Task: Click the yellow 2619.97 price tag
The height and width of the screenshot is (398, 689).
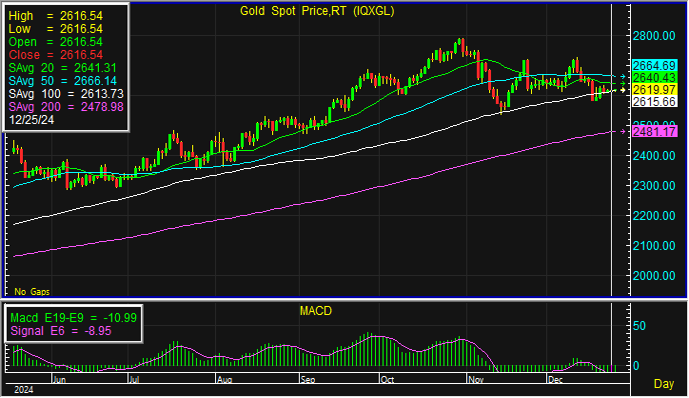Action: 654,90
